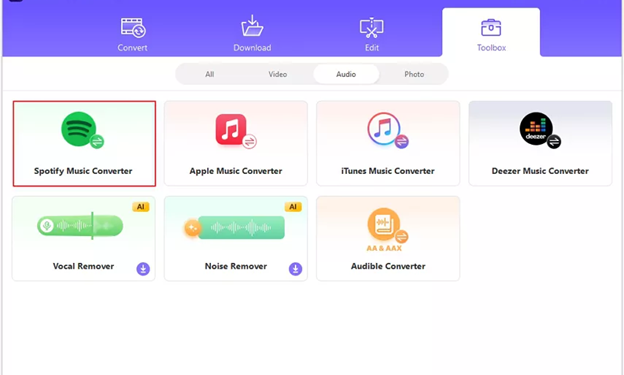Click the Audible Converter label
The height and width of the screenshot is (375, 624).
click(388, 266)
